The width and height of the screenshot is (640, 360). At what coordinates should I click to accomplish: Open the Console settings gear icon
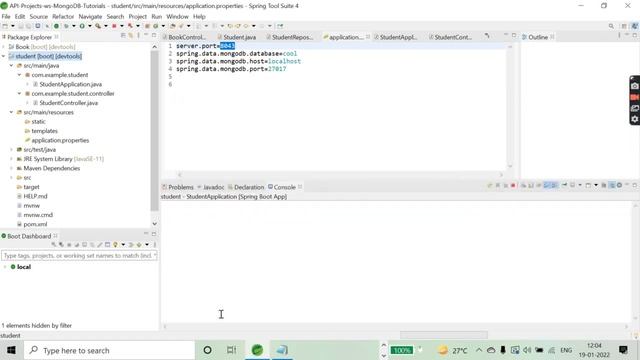(619, 185)
